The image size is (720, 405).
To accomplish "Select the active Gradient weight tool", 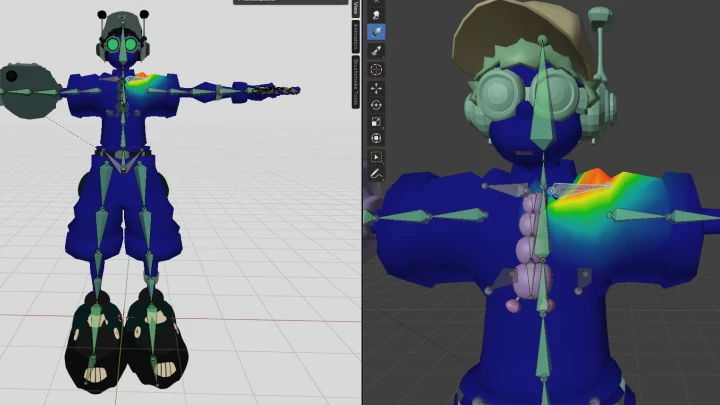I will 376,32.
